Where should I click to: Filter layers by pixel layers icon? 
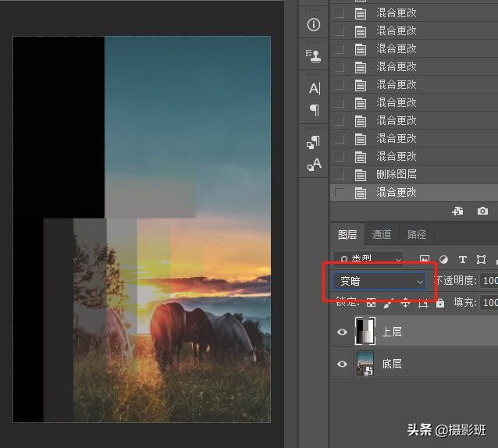coord(425,259)
